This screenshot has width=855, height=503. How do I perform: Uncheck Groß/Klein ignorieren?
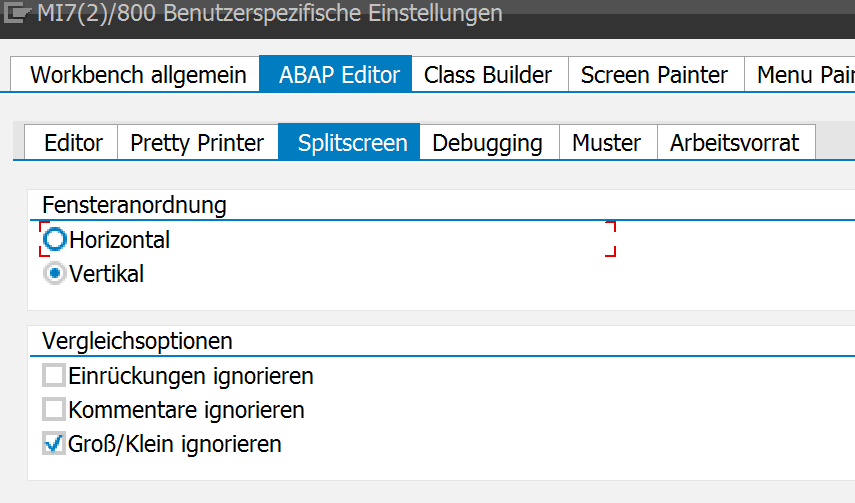click(54, 444)
